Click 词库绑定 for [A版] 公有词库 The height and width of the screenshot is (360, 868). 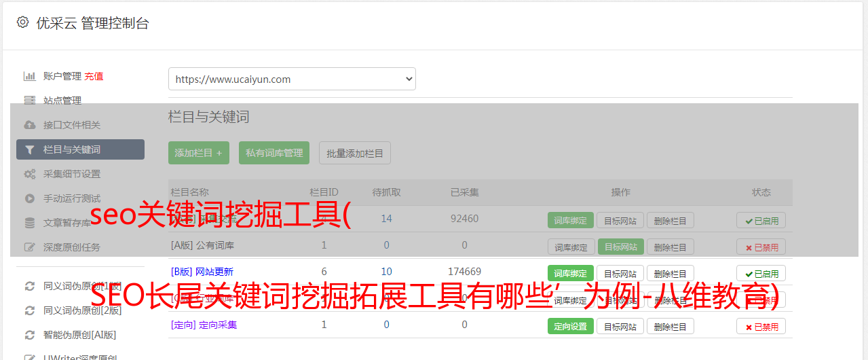[571, 247]
